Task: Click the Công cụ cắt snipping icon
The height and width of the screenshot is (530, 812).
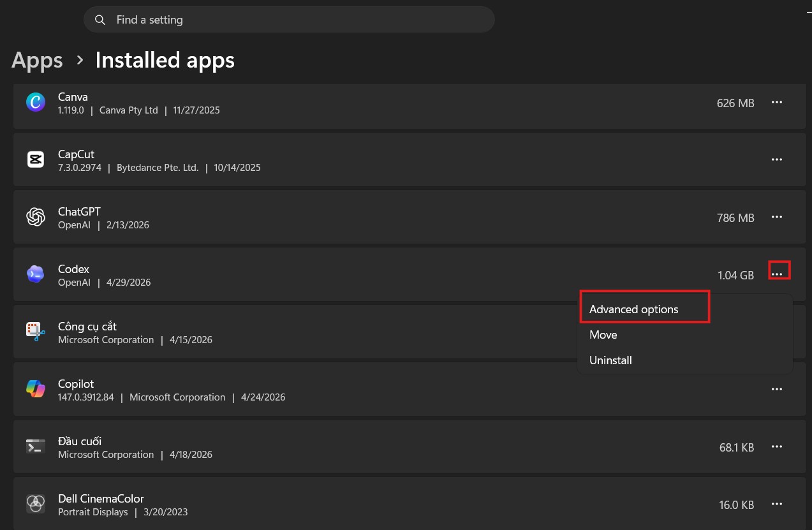Action: [x=36, y=332]
